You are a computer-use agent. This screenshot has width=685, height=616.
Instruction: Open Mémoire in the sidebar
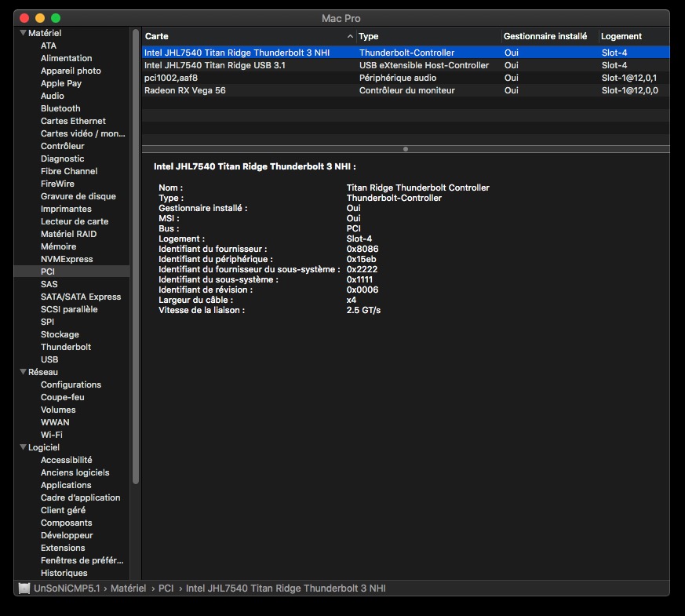[x=58, y=246]
